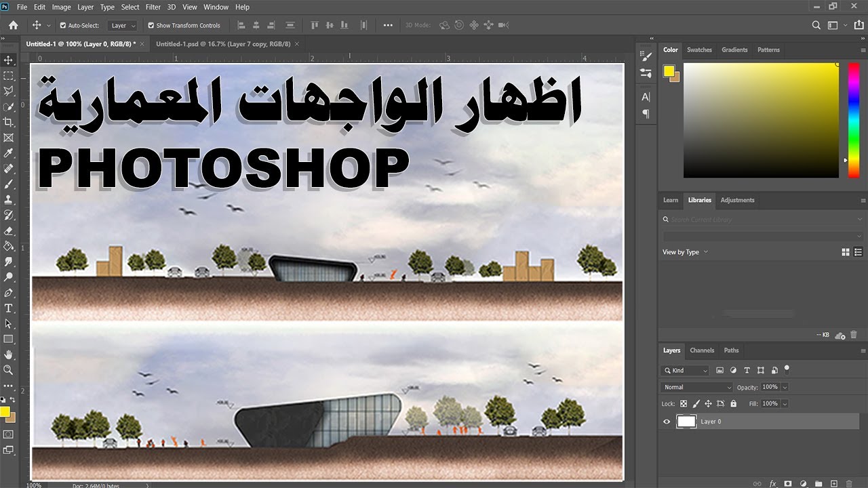The width and height of the screenshot is (868, 488).
Task: Open the Auto-Select Layer dropdown
Action: [123, 25]
